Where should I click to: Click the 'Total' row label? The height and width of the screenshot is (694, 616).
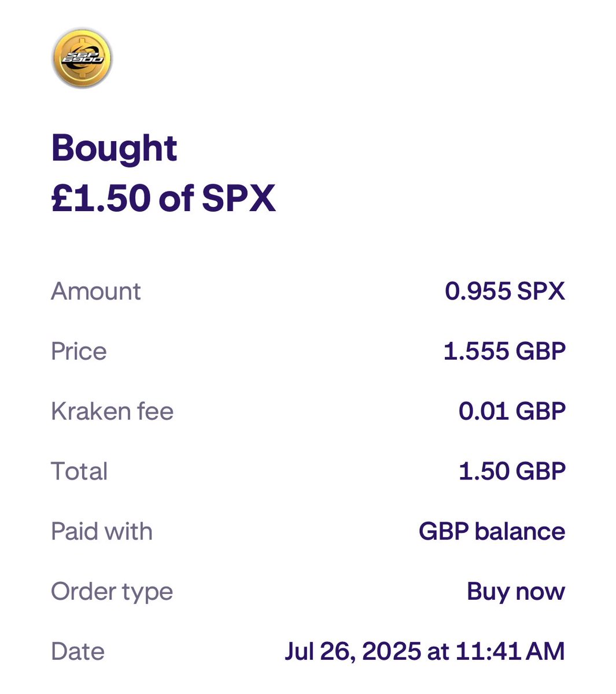pos(79,471)
